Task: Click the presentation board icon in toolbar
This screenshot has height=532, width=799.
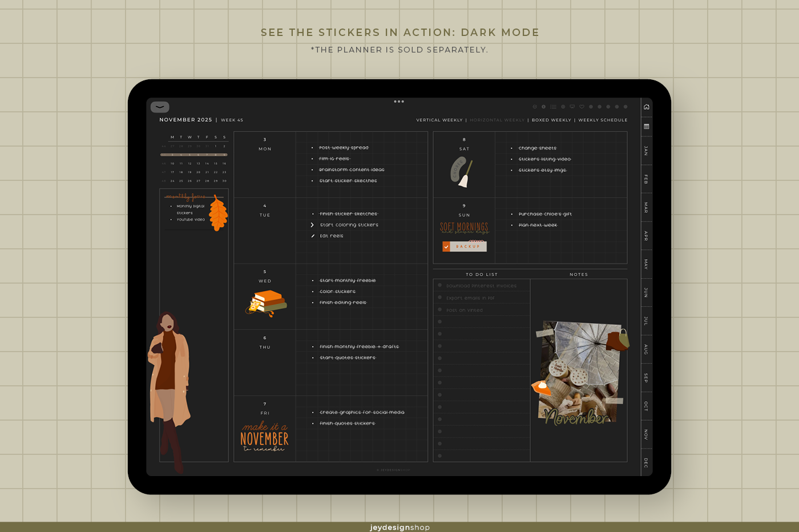Action: tap(572, 107)
